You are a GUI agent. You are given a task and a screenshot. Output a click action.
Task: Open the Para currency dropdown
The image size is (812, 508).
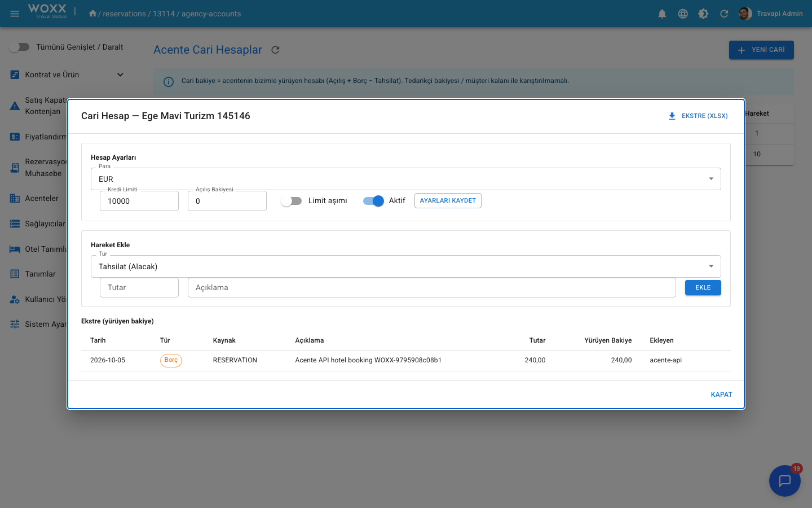tap(406, 179)
